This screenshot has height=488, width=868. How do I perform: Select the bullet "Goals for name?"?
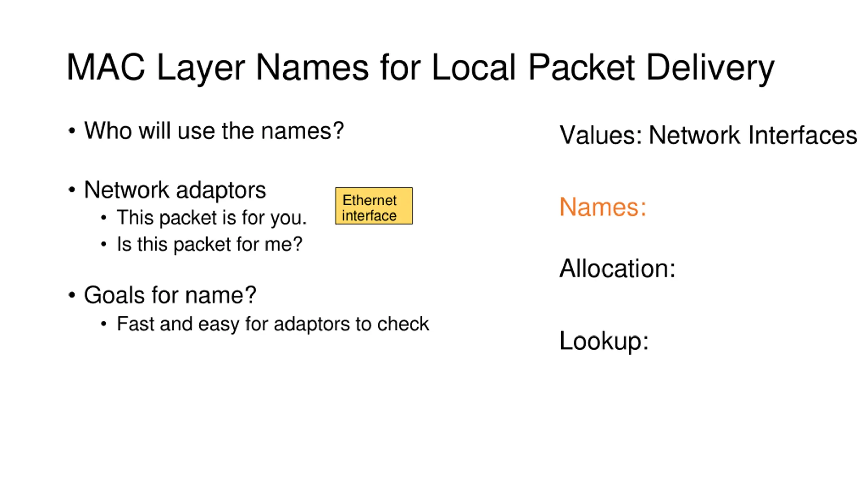click(170, 295)
